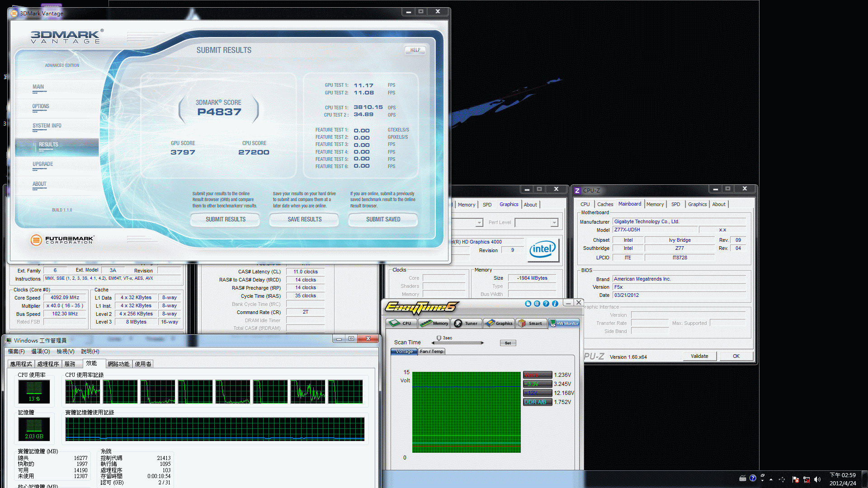The image size is (868, 488).
Task: Select the EasyTune6 Smart tab
Action: tap(531, 323)
